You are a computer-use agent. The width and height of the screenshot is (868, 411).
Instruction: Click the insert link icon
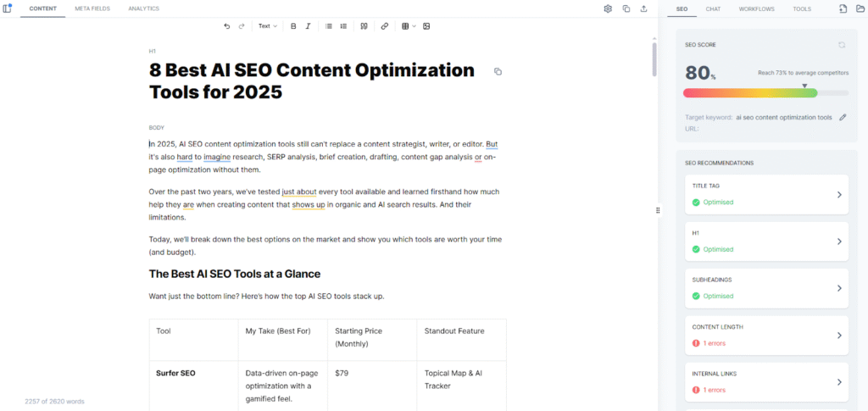(385, 26)
